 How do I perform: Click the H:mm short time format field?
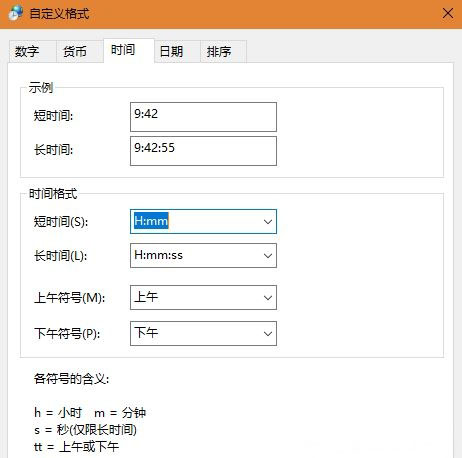(x=203, y=222)
